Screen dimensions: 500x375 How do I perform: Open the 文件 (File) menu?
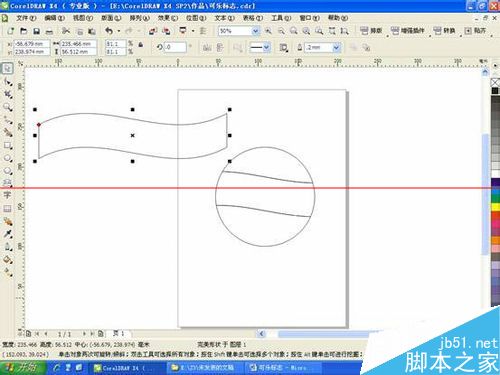26,18
